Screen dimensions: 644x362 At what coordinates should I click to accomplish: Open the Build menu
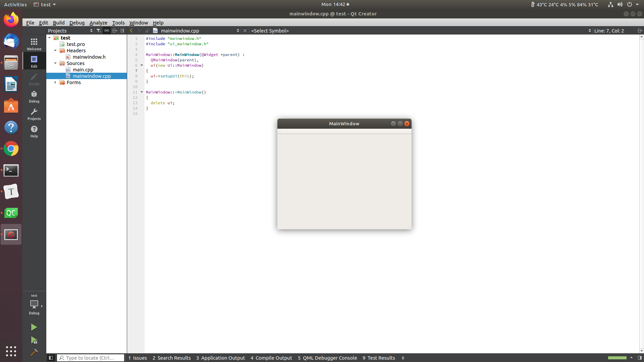pyautogui.click(x=59, y=23)
